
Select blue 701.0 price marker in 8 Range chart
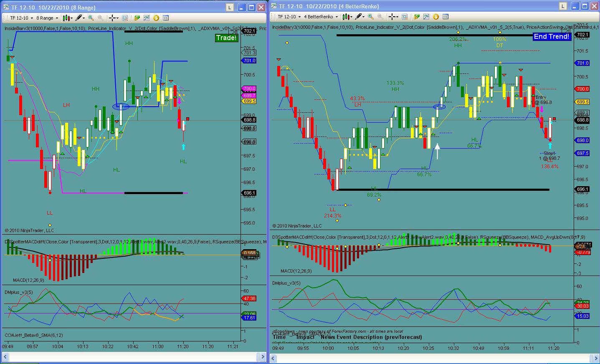click(249, 61)
